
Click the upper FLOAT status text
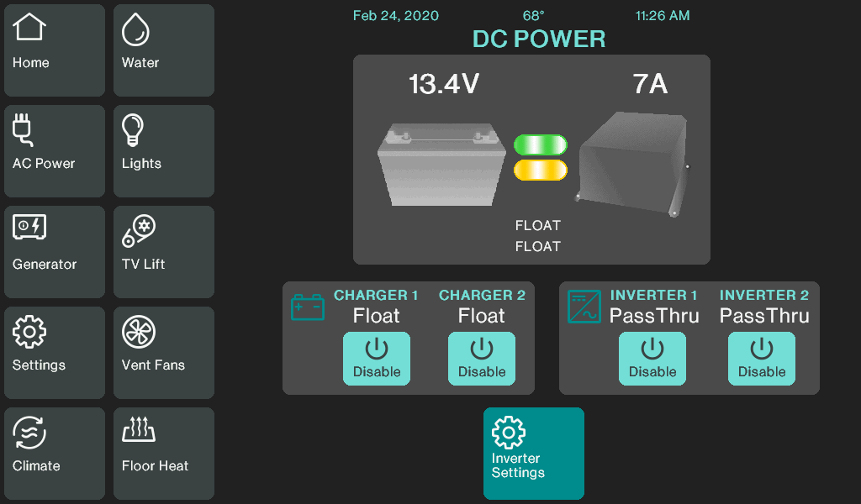point(538,225)
